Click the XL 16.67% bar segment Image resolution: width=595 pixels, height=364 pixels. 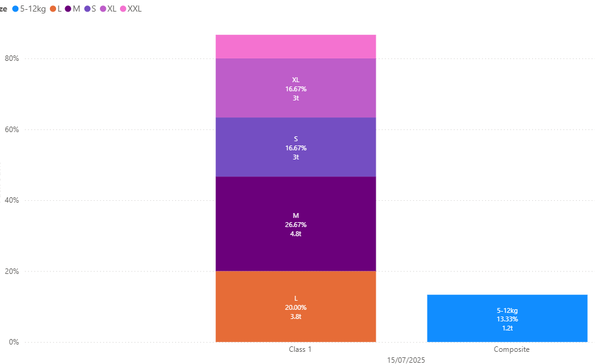point(295,88)
